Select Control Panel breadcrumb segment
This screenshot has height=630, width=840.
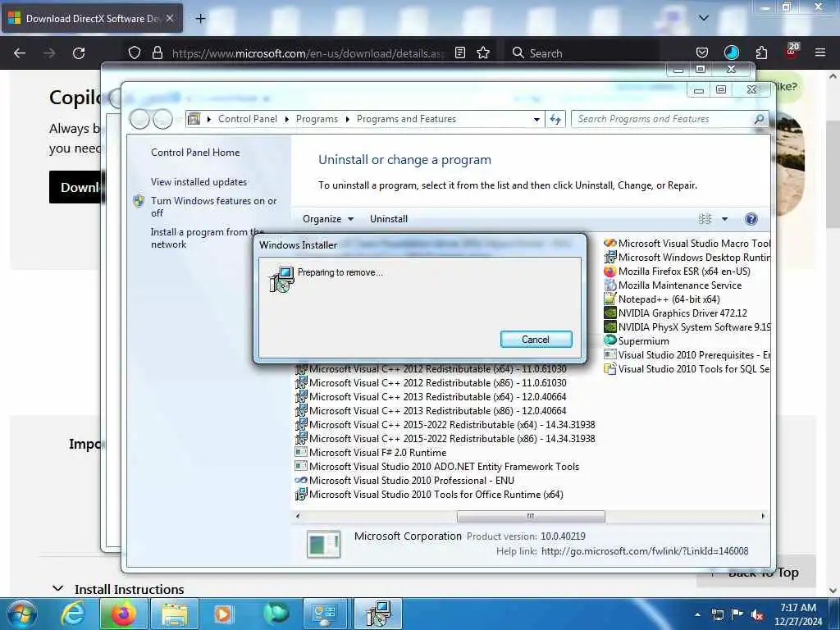248,119
